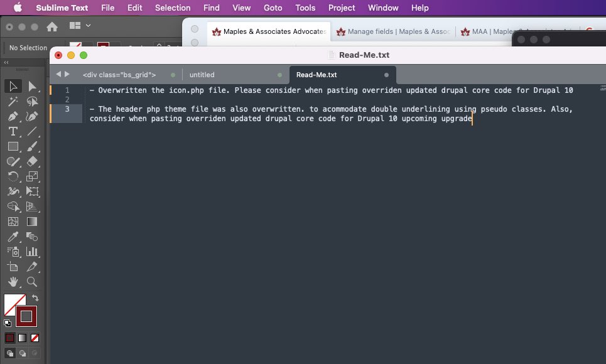This screenshot has height=364, width=606.
Task: Switch to the bs_grid div tab
Action: pos(119,74)
